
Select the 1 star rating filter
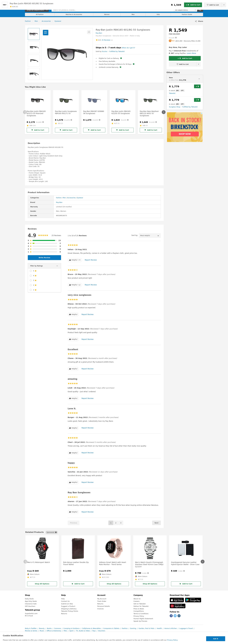click(x=31, y=290)
